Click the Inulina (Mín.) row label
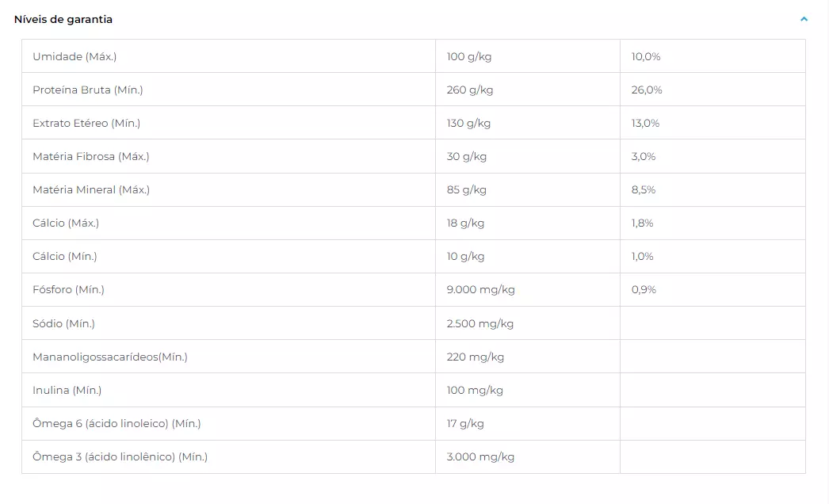 point(67,391)
